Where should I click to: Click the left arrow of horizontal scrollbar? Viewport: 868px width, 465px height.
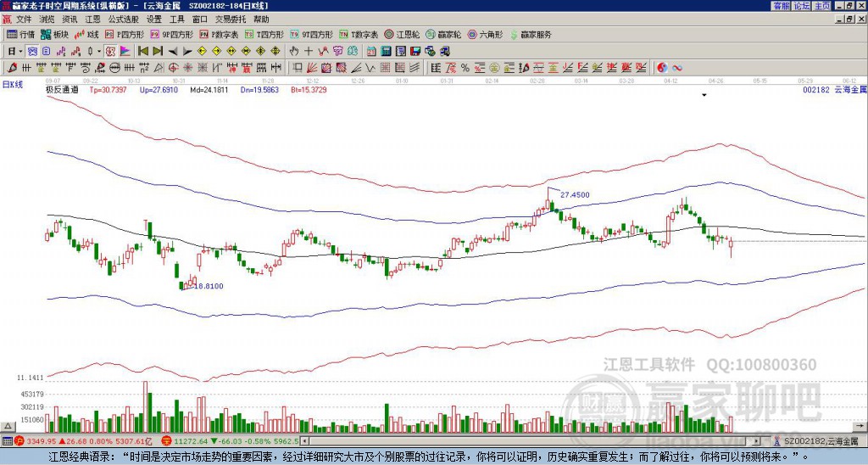(305, 441)
